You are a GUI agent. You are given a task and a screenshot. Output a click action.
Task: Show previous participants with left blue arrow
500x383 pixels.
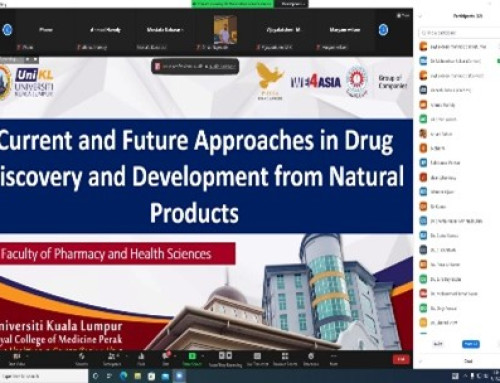(x=7, y=30)
